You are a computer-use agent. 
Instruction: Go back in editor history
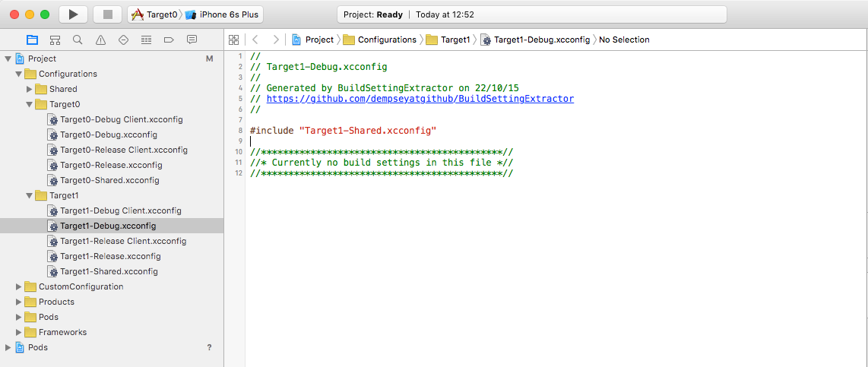pos(255,40)
